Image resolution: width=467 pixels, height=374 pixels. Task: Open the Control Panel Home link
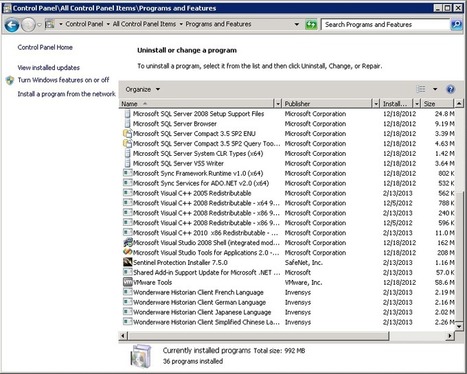tap(45, 47)
